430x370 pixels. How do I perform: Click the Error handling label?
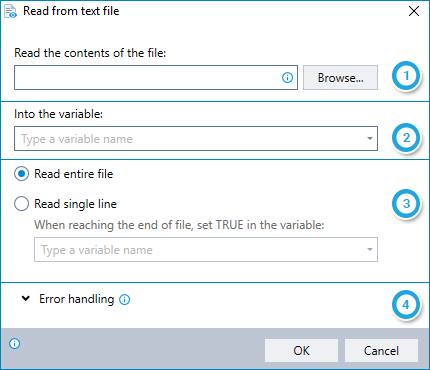[x=77, y=299]
